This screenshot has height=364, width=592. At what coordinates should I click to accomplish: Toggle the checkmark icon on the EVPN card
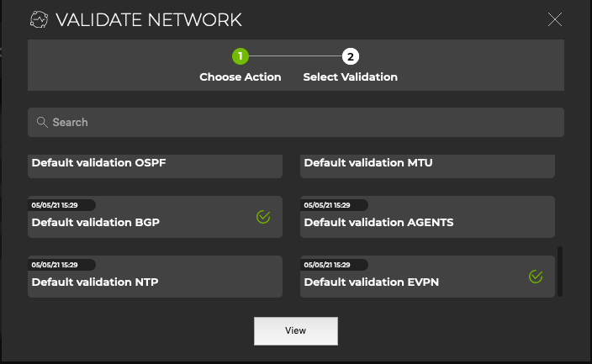[x=536, y=276]
